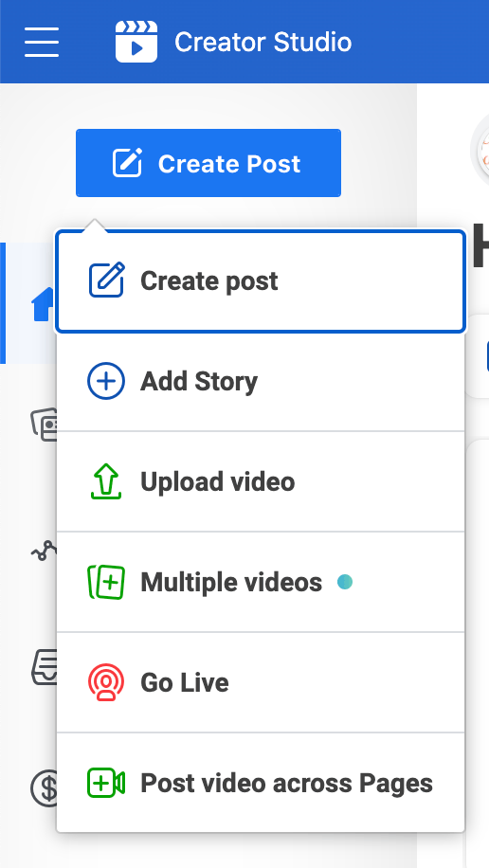
Task: Choose Add Story from the menu
Action: tap(261, 382)
